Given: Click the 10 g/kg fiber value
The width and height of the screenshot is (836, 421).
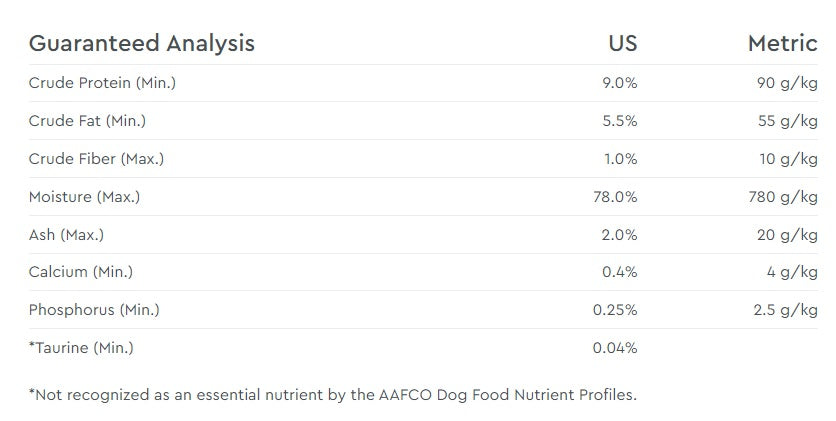Looking at the screenshot, I should click(x=788, y=159).
